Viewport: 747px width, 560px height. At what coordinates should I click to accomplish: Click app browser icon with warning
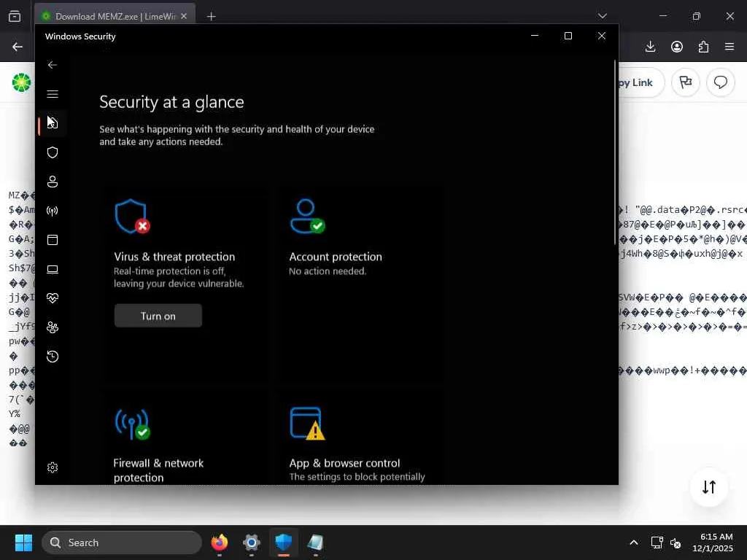pos(308,424)
